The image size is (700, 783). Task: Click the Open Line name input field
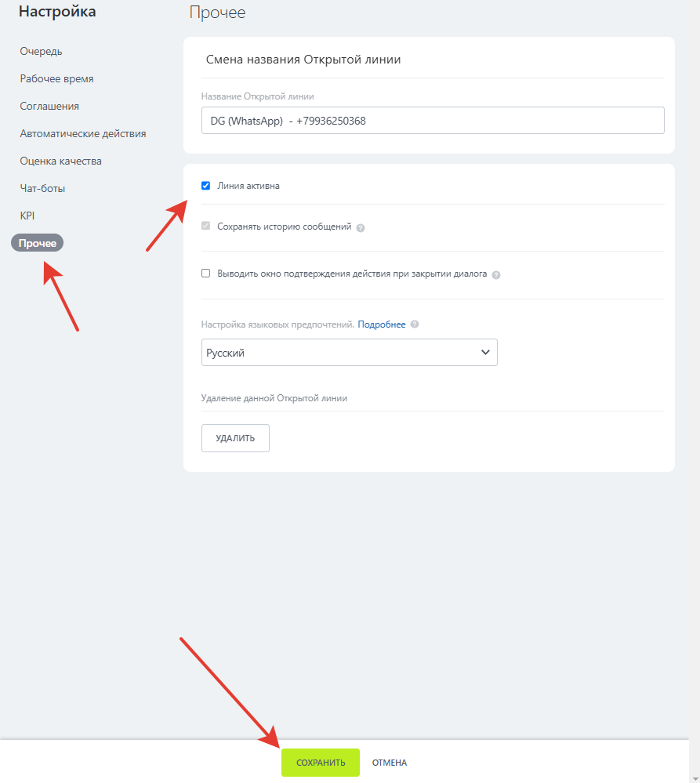[433, 121]
